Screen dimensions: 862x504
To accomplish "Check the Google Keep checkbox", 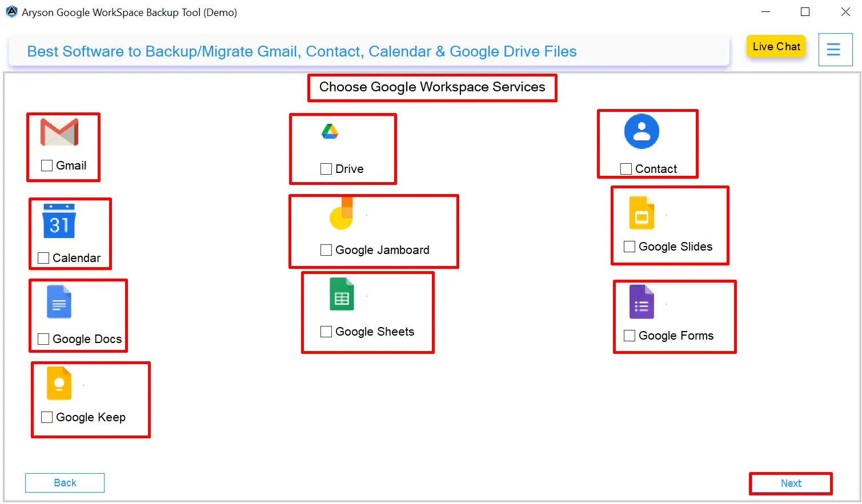I will (47, 417).
